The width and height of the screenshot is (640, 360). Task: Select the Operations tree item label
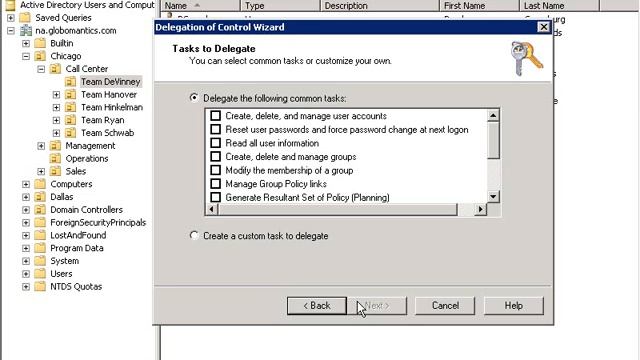87,158
